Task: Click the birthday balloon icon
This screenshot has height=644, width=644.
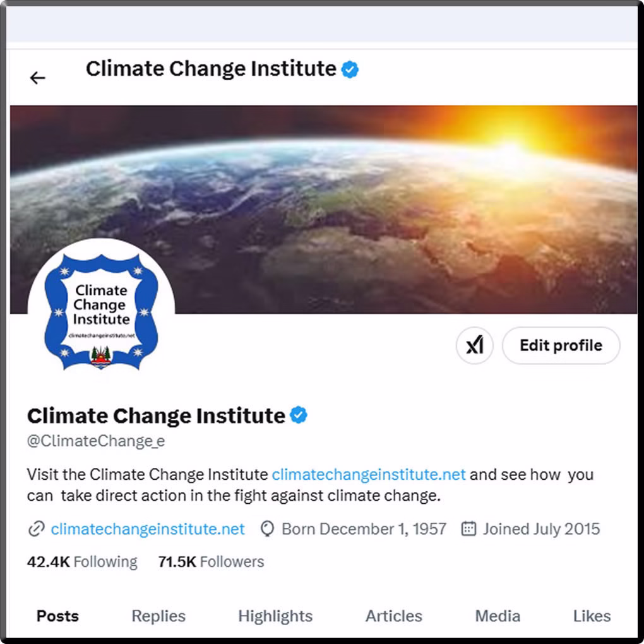Action: click(x=268, y=529)
